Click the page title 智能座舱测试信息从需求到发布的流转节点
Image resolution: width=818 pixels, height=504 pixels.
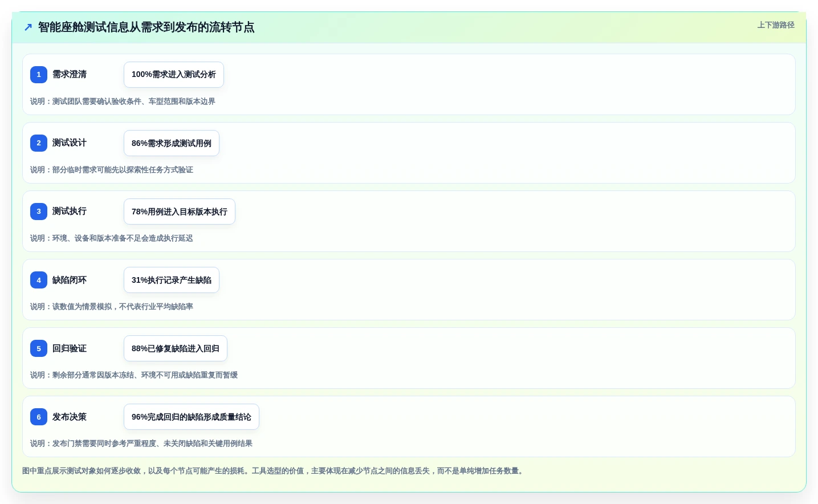tap(146, 27)
